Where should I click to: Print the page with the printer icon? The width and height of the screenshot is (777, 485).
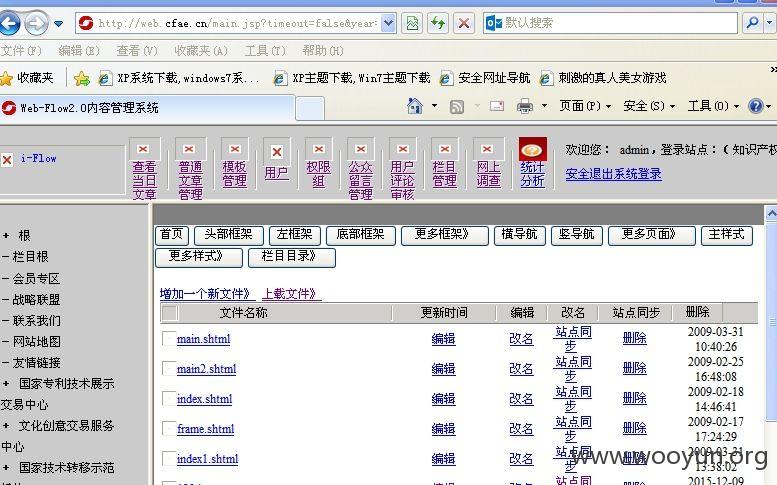pos(525,106)
